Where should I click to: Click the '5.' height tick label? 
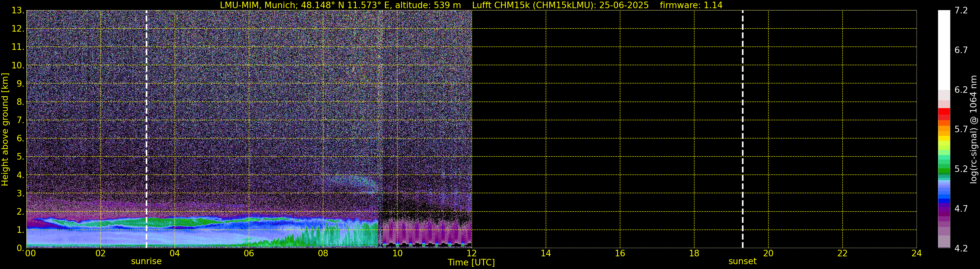(x=20, y=157)
